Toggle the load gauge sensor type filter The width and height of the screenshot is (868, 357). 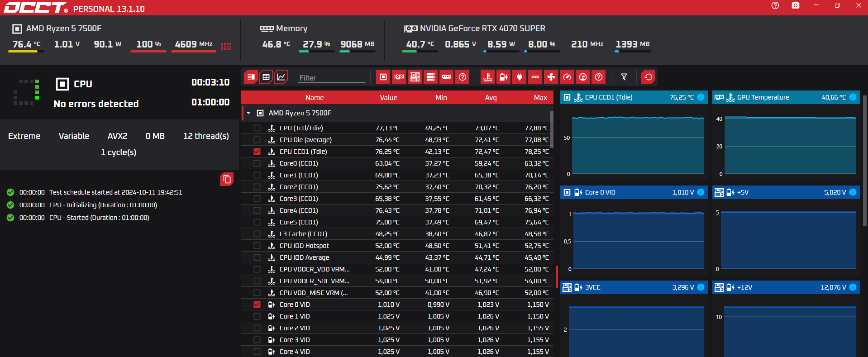point(583,77)
